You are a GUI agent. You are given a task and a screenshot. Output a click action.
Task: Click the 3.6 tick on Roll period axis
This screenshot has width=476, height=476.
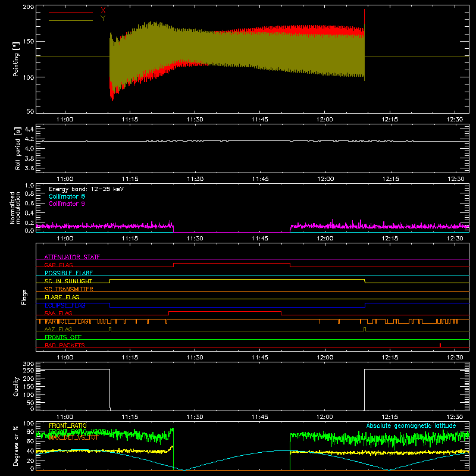click(29, 168)
